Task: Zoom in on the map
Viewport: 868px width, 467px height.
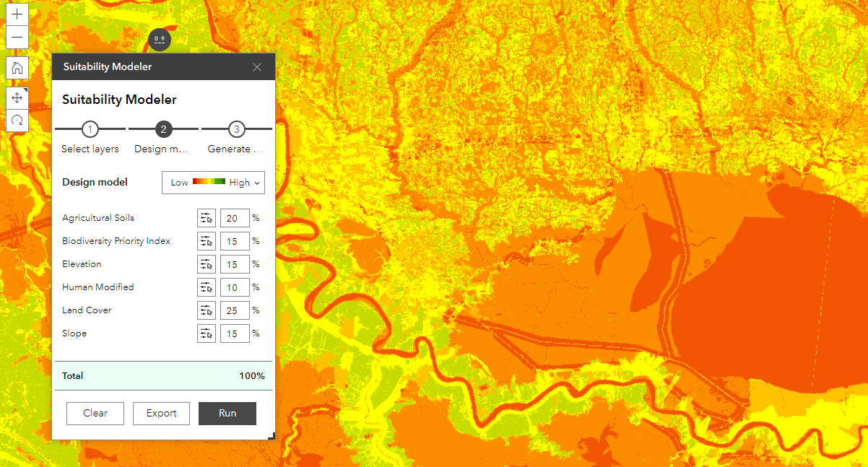Action: (17, 14)
